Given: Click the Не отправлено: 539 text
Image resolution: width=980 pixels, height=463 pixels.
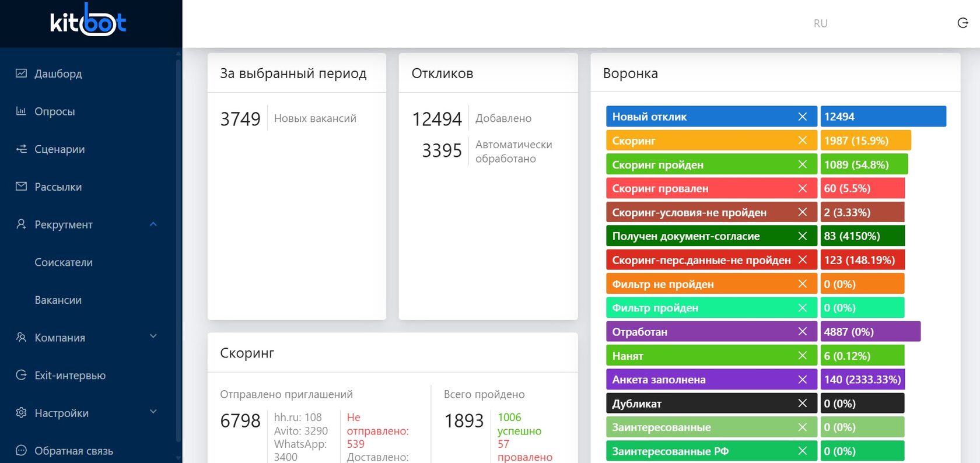Looking at the screenshot, I should [x=378, y=431].
